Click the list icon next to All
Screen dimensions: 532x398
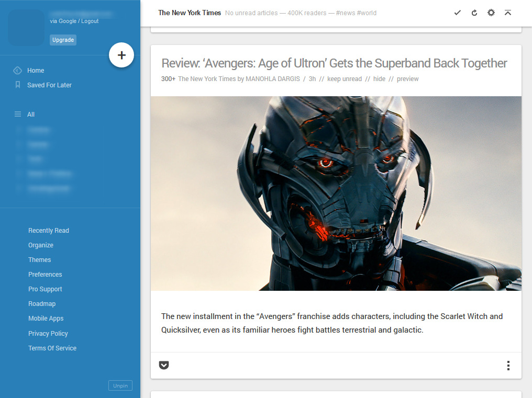tap(18, 114)
